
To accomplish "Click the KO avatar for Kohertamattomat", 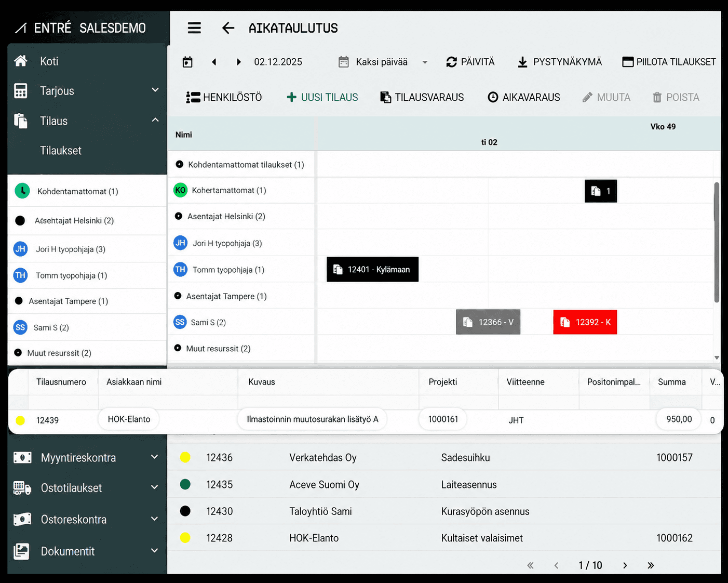I will click(180, 190).
